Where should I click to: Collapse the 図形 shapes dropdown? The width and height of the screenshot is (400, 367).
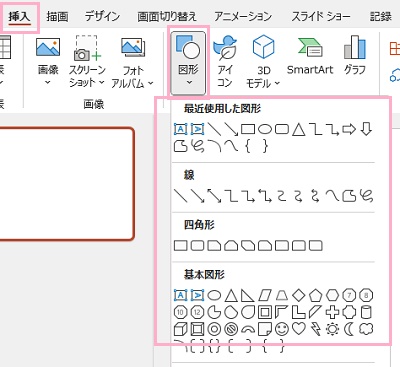tap(188, 63)
